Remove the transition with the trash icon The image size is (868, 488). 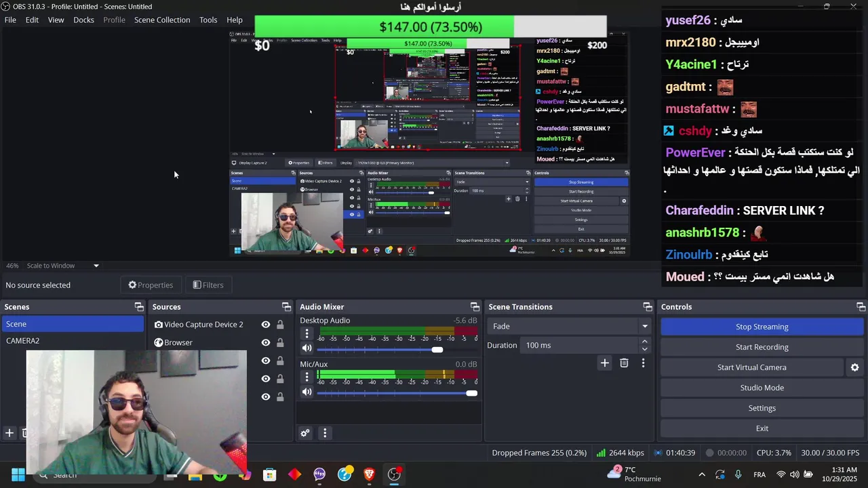624,363
